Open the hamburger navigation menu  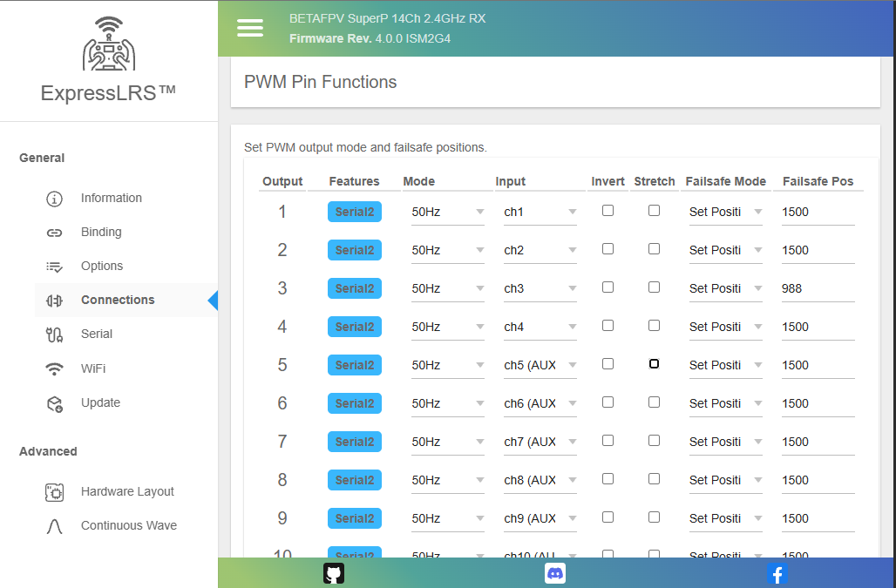250,28
